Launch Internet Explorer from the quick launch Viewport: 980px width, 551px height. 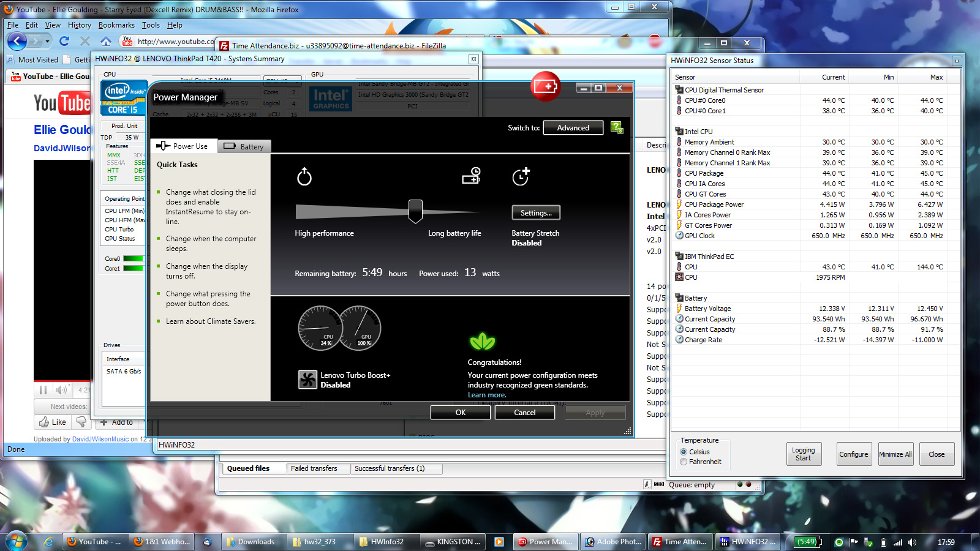click(48, 542)
